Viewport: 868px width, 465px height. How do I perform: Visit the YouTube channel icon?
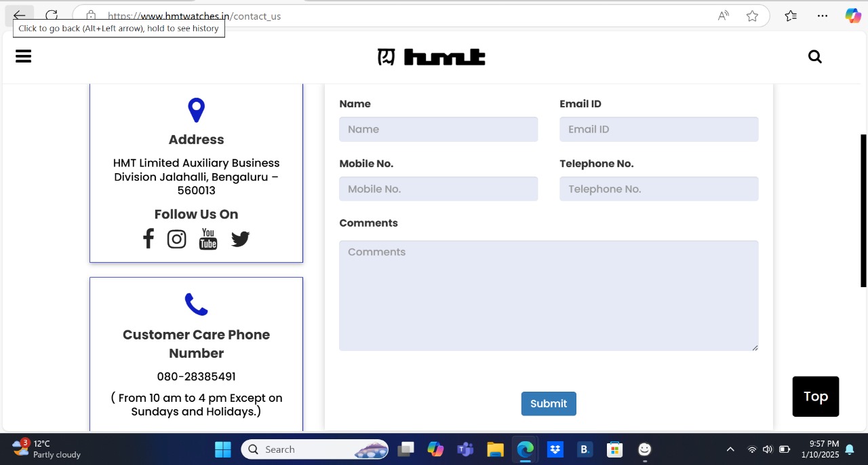pos(208,239)
